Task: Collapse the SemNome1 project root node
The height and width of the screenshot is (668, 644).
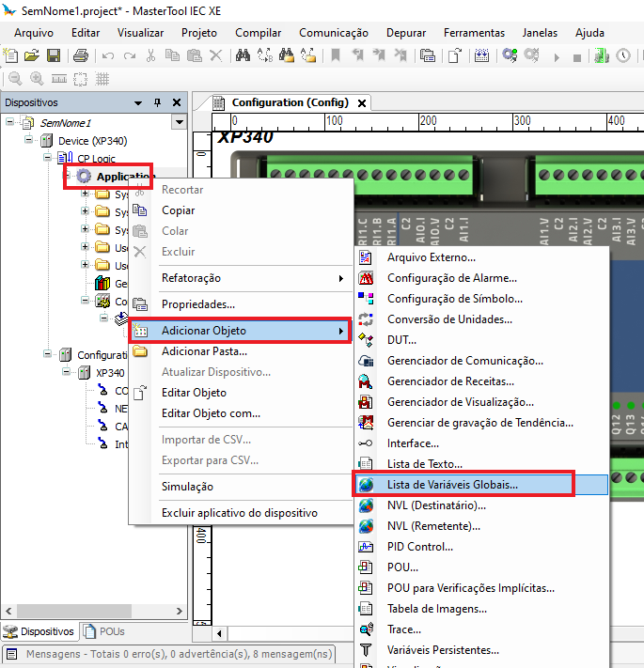Action: [x=10, y=122]
